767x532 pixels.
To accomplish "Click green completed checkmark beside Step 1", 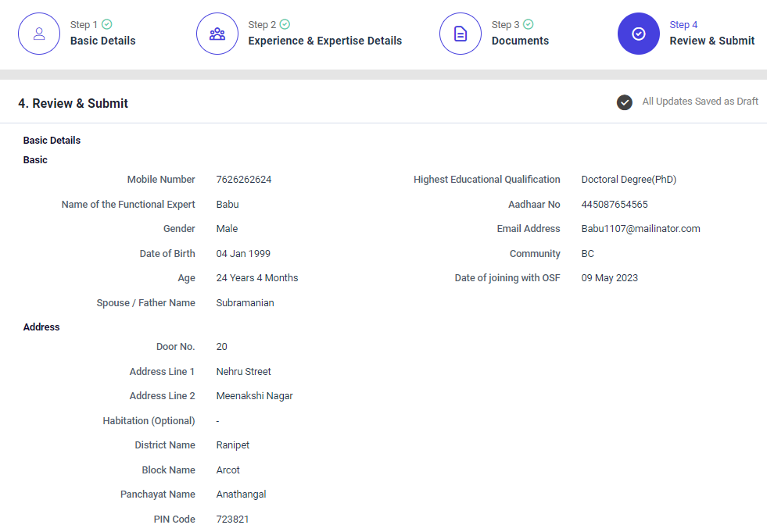I will 107,25.
